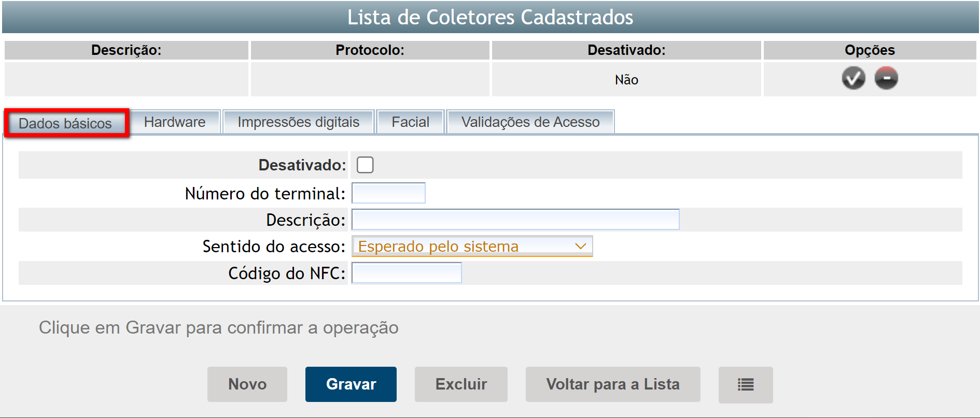Click the list icon button beside Voltar
The image size is (980, 418).
(745, 384)
